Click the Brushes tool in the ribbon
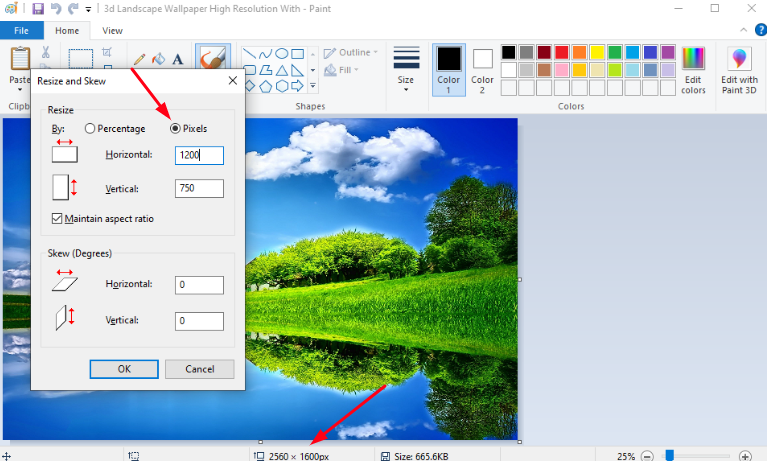Image resolution: width=767 pixels, height=465 pixels. tap(211, 60)
